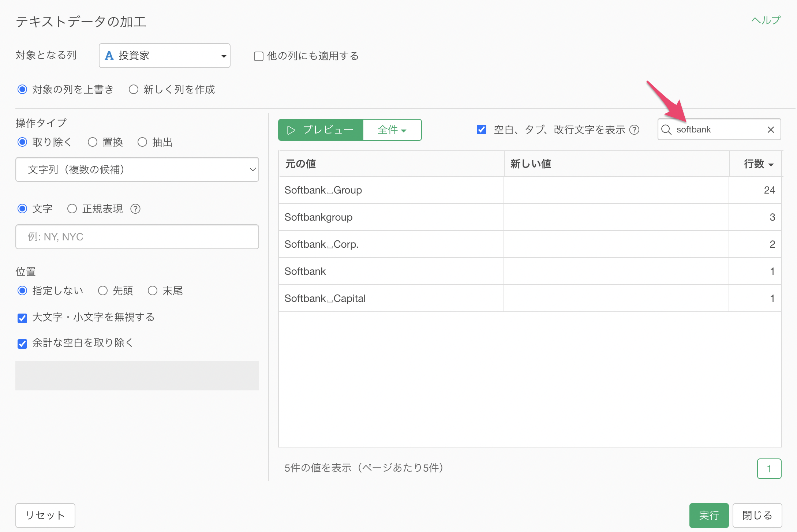Click the 閉じる close button
Image resolution: width=797 pixels, height=532 pixels.
click(x=757, y=515)
